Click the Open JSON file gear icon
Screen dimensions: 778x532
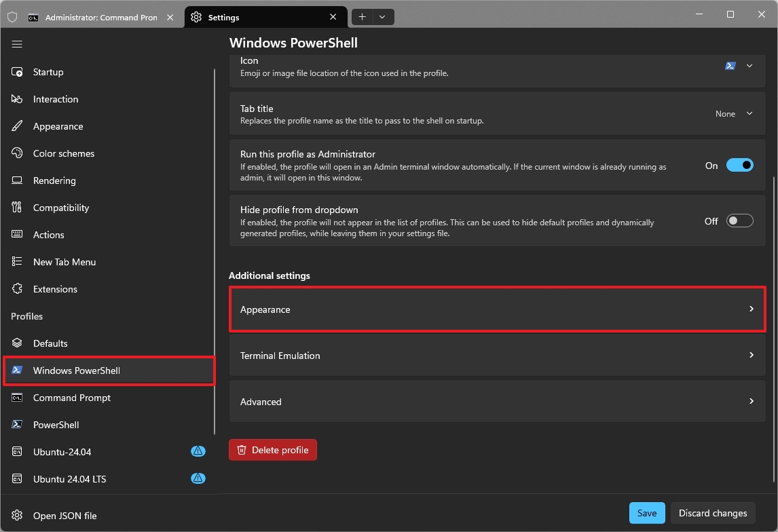pos(18,516)
